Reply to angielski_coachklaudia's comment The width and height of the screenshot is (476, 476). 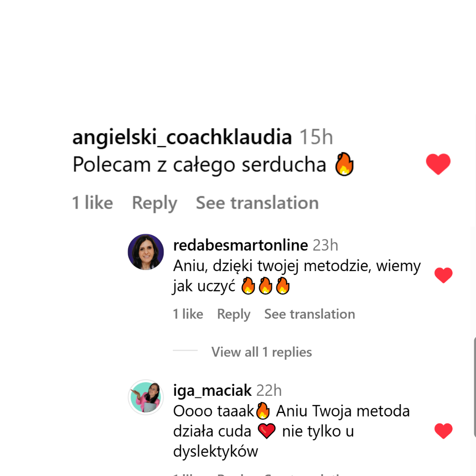pos(155,203)
